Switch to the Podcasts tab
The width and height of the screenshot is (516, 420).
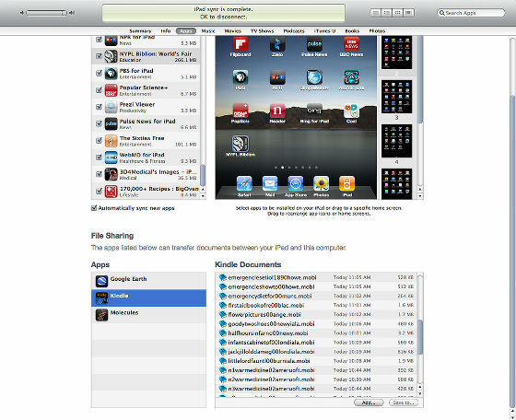294,31
